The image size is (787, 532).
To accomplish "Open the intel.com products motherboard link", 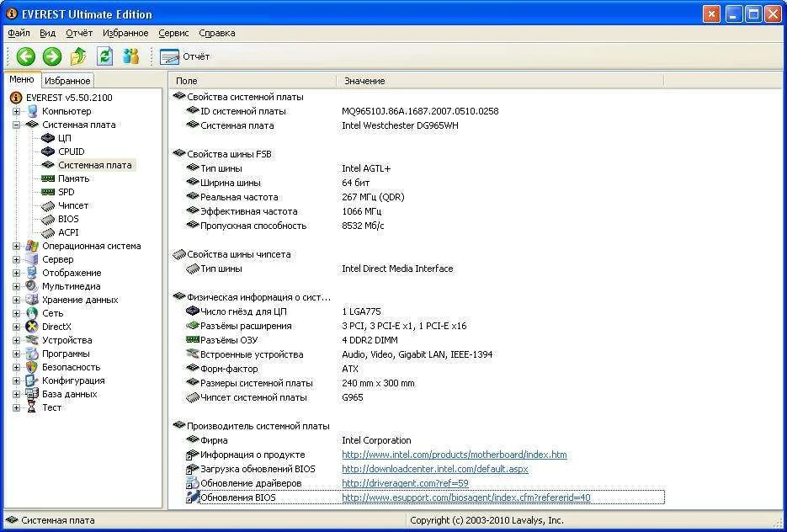I will [x=455, y=455].
